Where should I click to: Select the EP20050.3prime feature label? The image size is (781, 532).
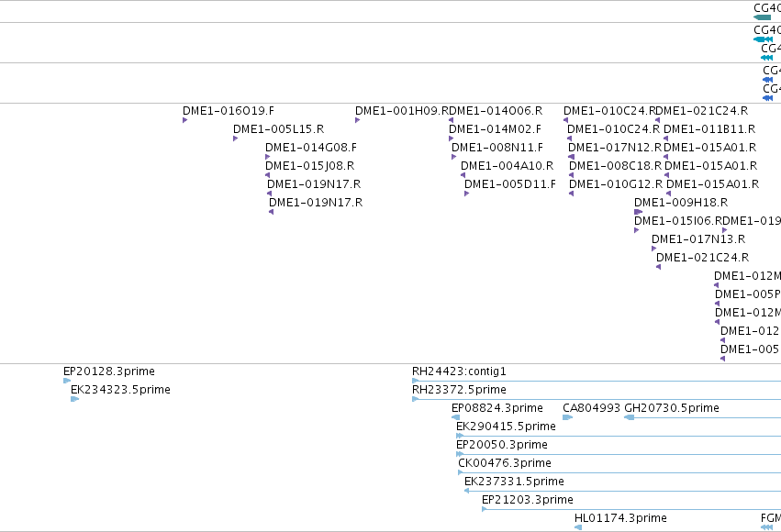point(502,445)
